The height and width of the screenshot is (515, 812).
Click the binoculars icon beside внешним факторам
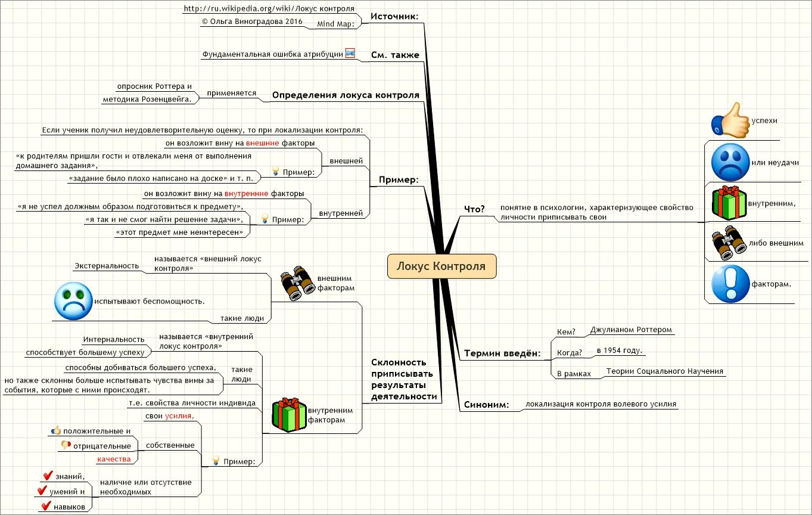(298, 283)
